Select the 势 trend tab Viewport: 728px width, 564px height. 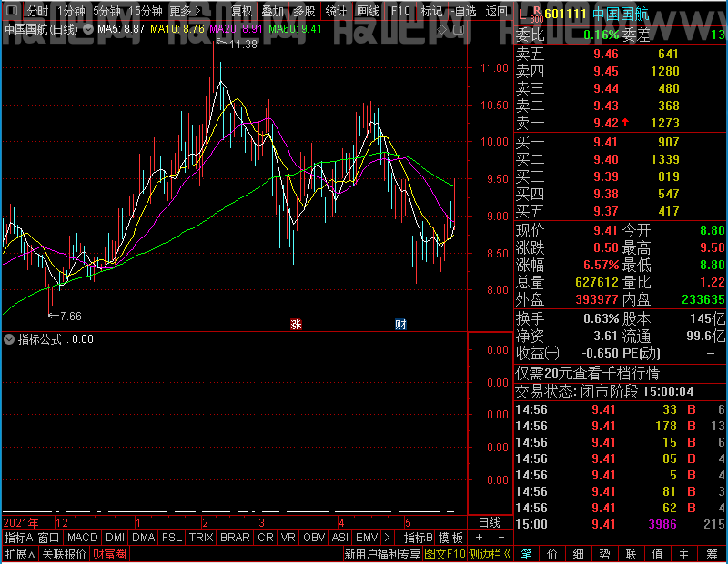tap(604, 554)
